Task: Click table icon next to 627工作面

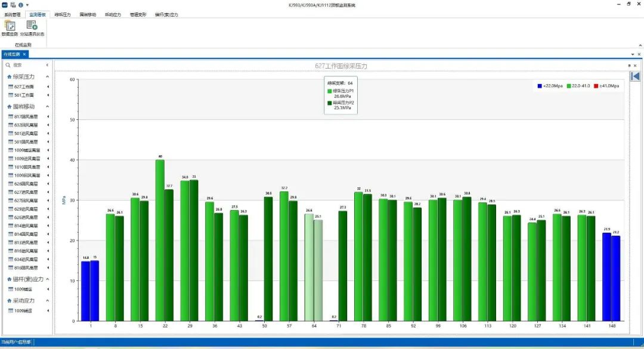Action: [x=10, y=87]
